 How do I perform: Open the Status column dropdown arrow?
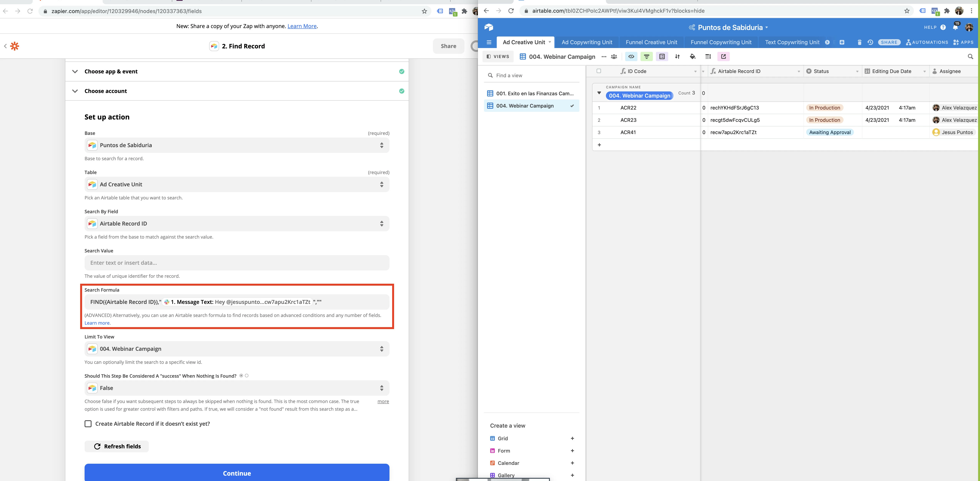click(x=857, y=71)
